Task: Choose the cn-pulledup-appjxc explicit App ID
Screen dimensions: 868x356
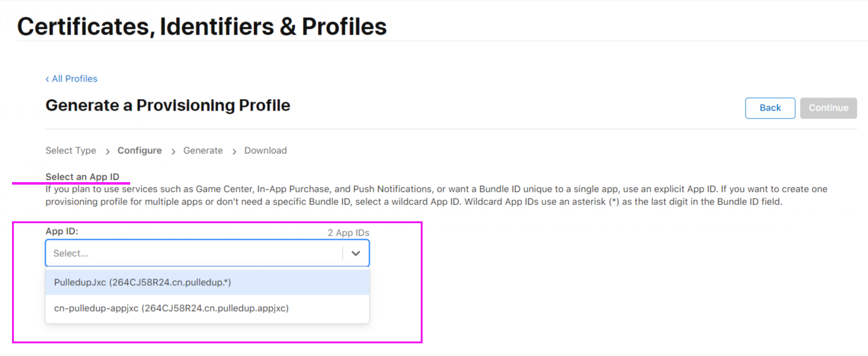Action: (x=171, y=308)
